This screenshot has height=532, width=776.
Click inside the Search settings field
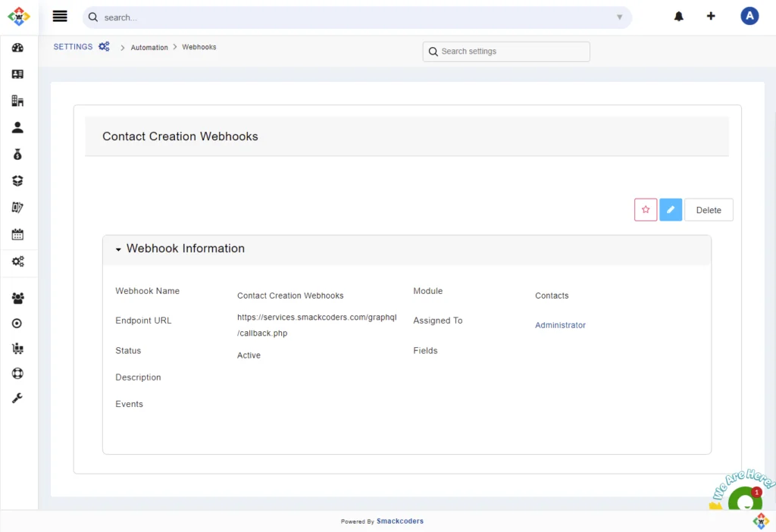coord(505,51)
